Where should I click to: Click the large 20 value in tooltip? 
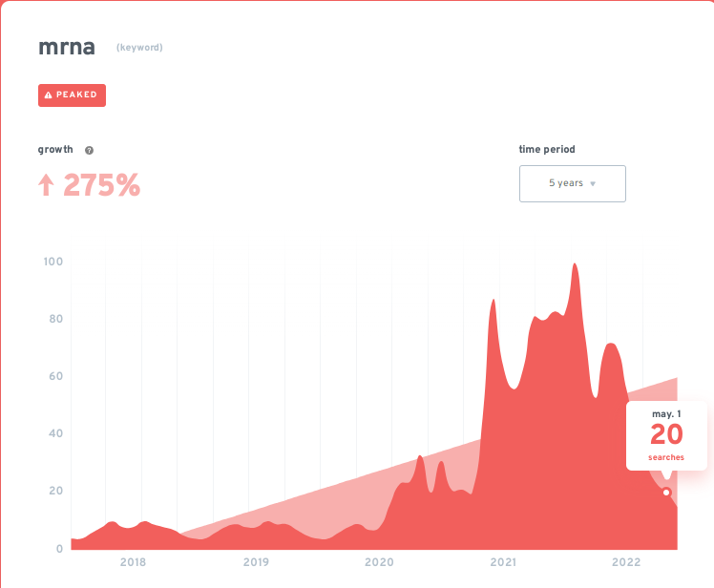pos(666,435)
